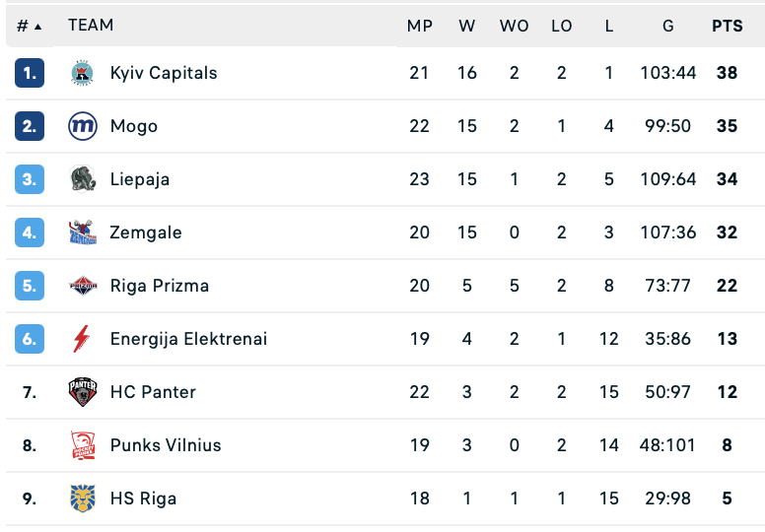Sort standings by MP column header
Viewport: 765px width, 532px height.
(x=420, y=26)
